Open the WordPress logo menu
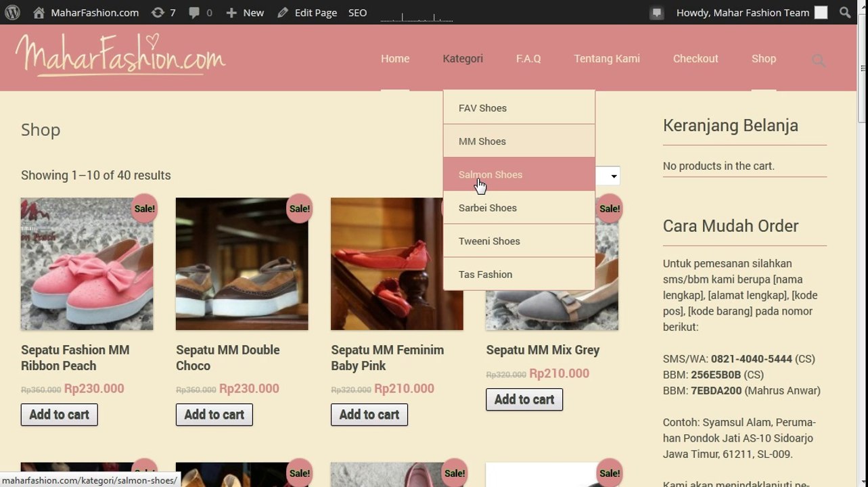The height and width of the screenshot is (487, 868). [12, 12]
